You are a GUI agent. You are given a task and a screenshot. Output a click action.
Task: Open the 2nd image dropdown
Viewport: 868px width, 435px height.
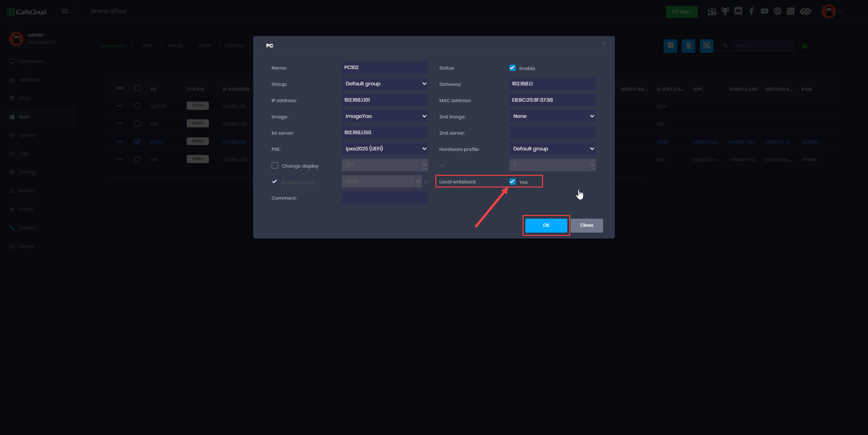tap(552, 116)
